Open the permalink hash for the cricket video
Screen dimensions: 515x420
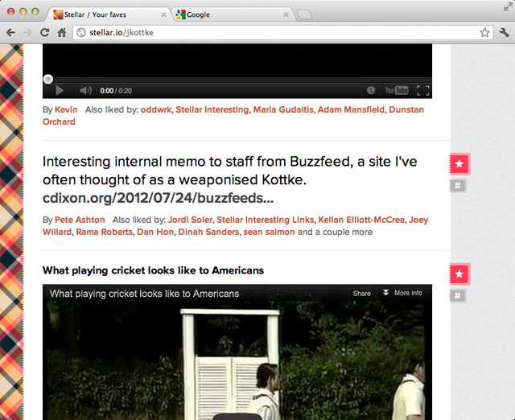(459, 296)
